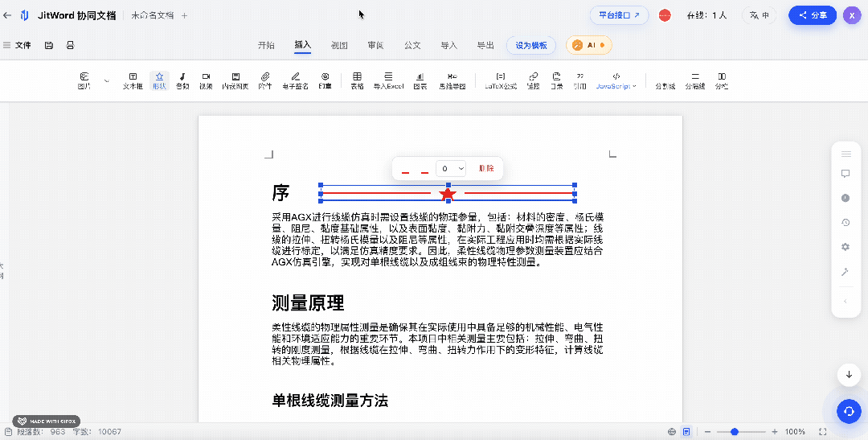Viewport: 868px width, 440px height.
Task: Zoom out with minus button
Action: 707,432
